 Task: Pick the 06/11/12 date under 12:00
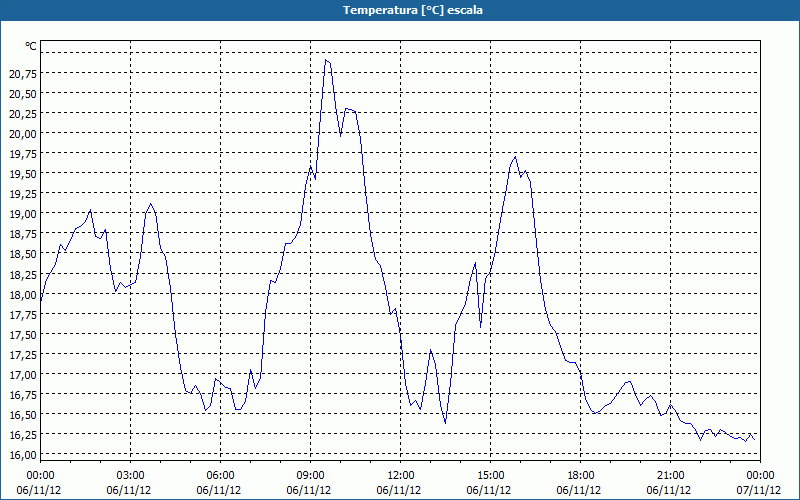pos(399,490)
